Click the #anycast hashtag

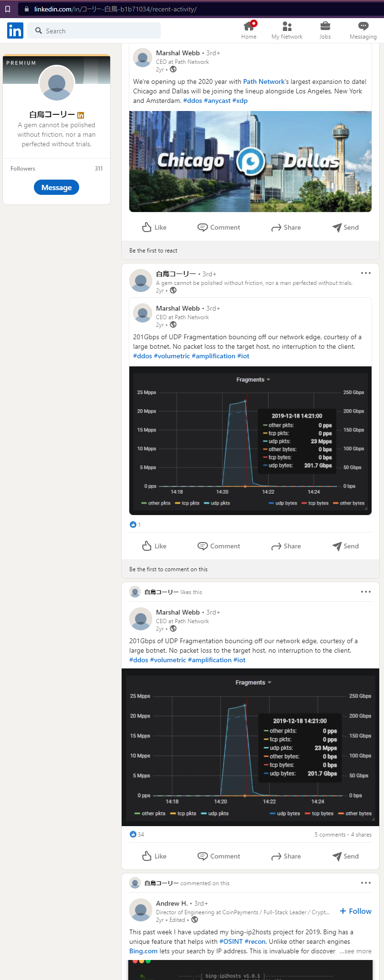tap(217, 101)
